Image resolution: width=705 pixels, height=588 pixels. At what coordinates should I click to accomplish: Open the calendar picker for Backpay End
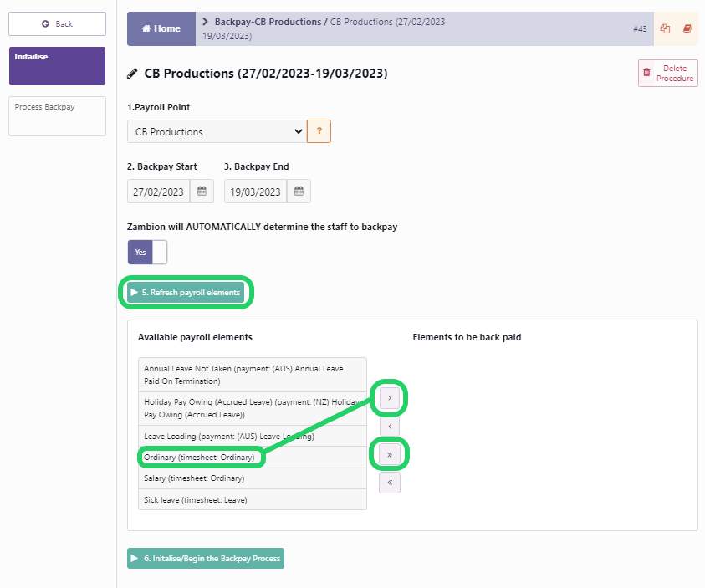[298, 191]
